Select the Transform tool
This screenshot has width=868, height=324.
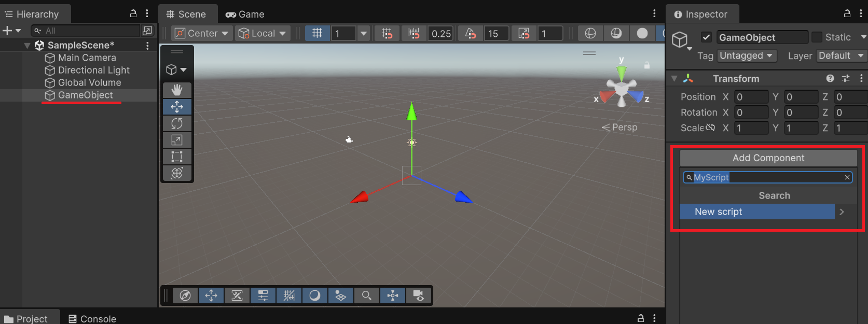pos(177,173)
